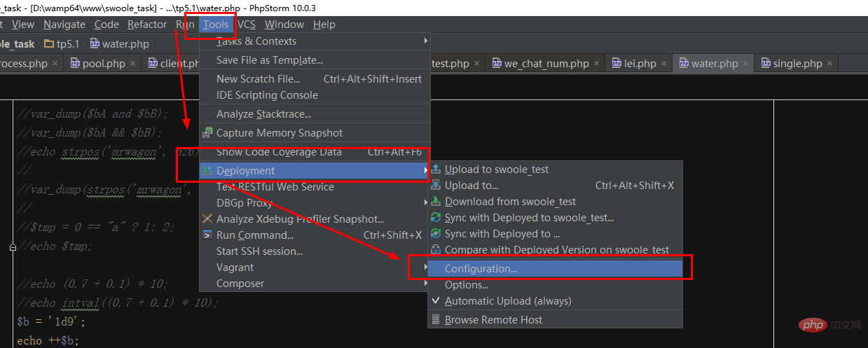Click the tp5.1 folder icon in breadcrumb
Viewport: 868px width, 348px height.
tap(49, 44)
